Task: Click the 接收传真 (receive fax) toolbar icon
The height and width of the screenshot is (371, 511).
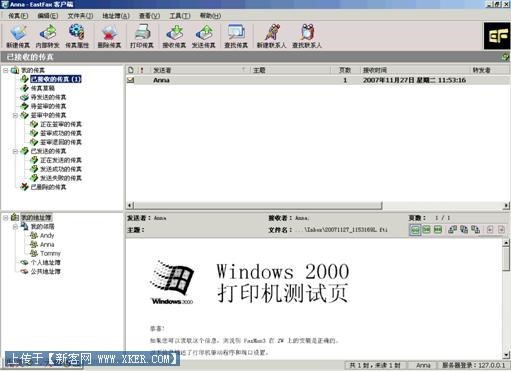Action: click(174, 36)
